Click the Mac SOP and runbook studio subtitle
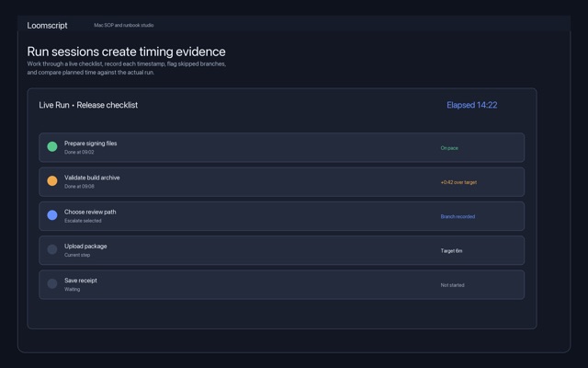 click(124, 25)
